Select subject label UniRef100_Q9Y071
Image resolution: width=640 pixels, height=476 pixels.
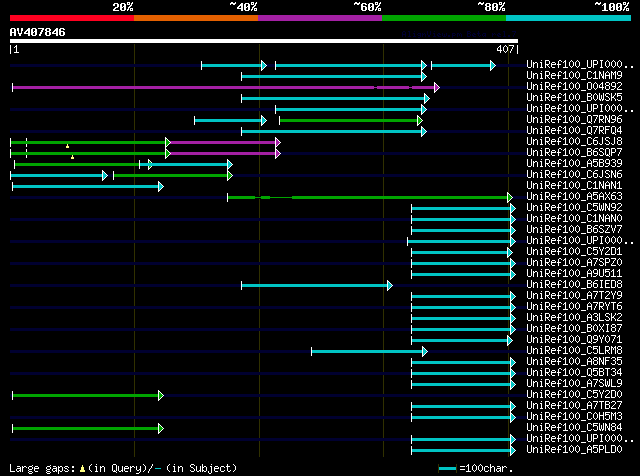(x=574, y=340)
